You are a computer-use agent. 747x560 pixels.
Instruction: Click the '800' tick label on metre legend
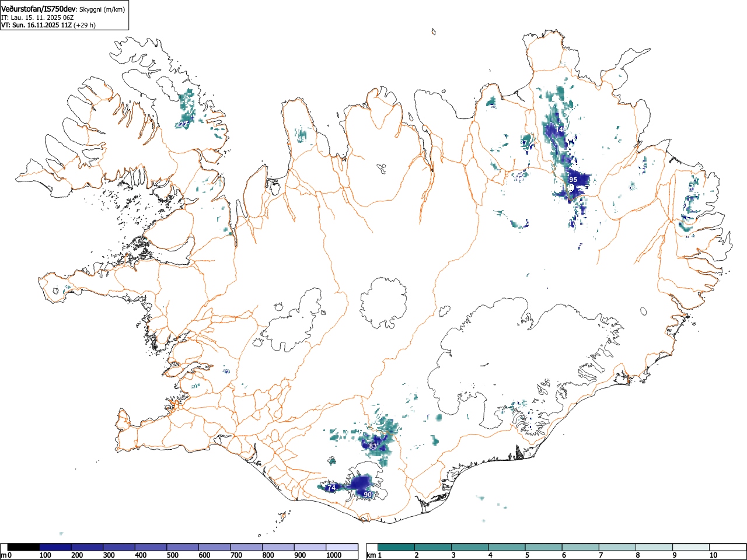[x=268, y=555]
